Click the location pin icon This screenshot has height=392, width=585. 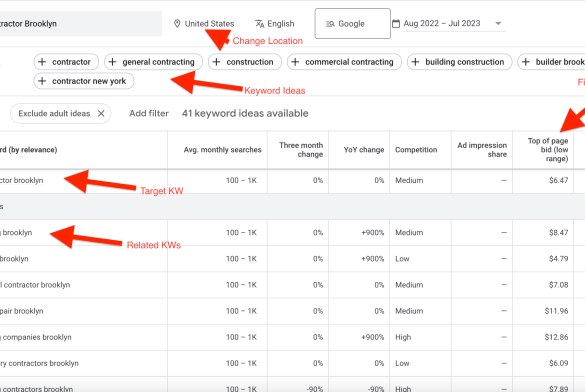pyautogui.click(x=177, y=23)
